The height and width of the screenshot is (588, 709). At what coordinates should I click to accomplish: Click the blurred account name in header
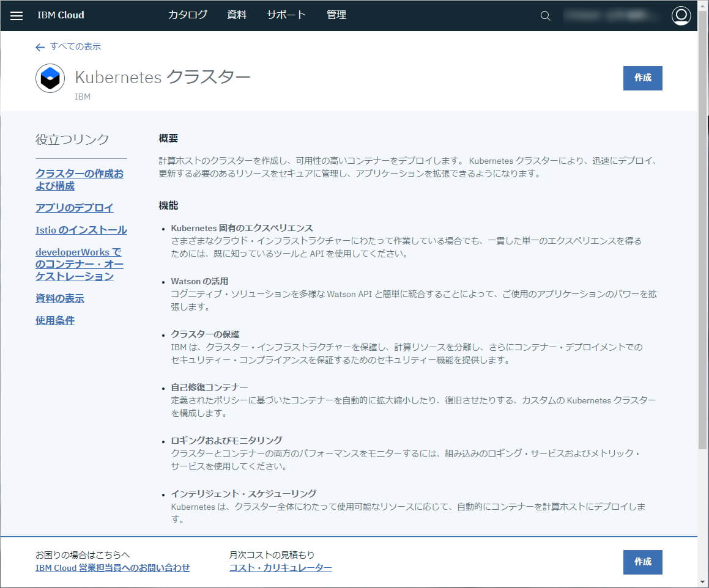(x=611, y=16)
